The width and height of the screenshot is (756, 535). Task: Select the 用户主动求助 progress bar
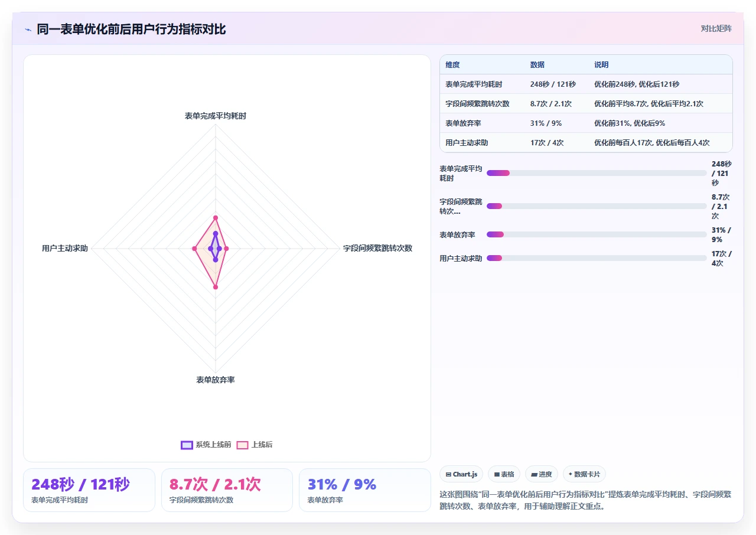point(597,258)
